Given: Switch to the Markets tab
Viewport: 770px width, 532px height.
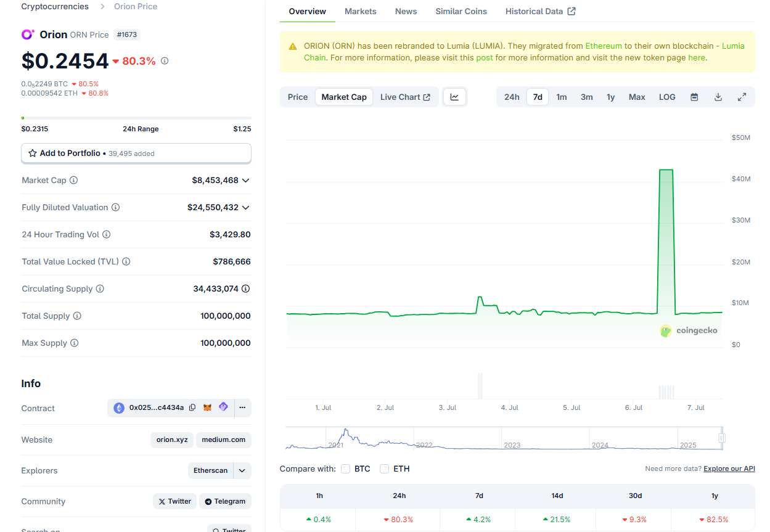Looking at the screenshot, I should [361, 11].
